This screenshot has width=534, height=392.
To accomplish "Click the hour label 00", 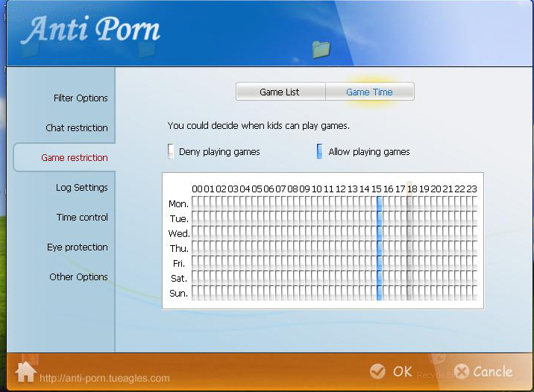I will [197, 189].
